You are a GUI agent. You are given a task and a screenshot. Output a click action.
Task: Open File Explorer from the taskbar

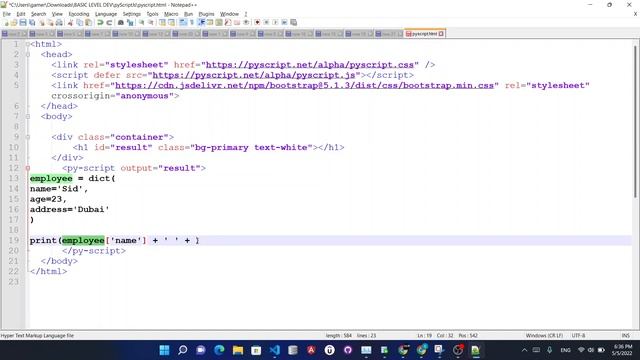[x=238, y=350]
